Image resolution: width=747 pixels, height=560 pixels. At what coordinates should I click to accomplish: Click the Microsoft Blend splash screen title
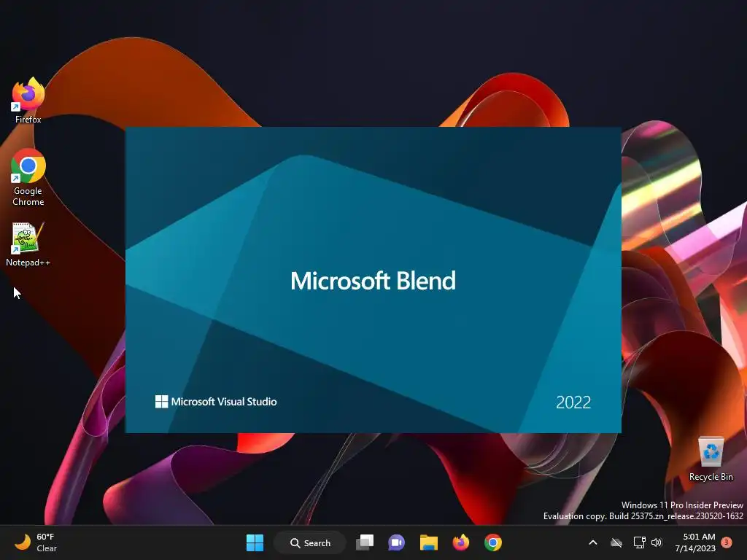[x=373, y=281]
